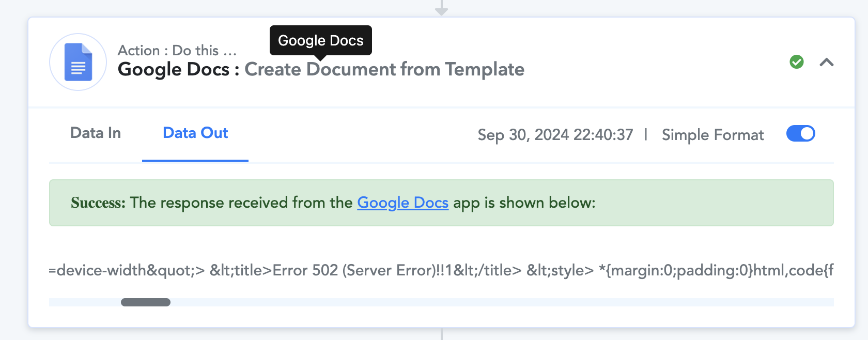The height and width of the screenshot is (340, 868).
Task: Click the Simple Format label
Action: [x=712, y=135]
